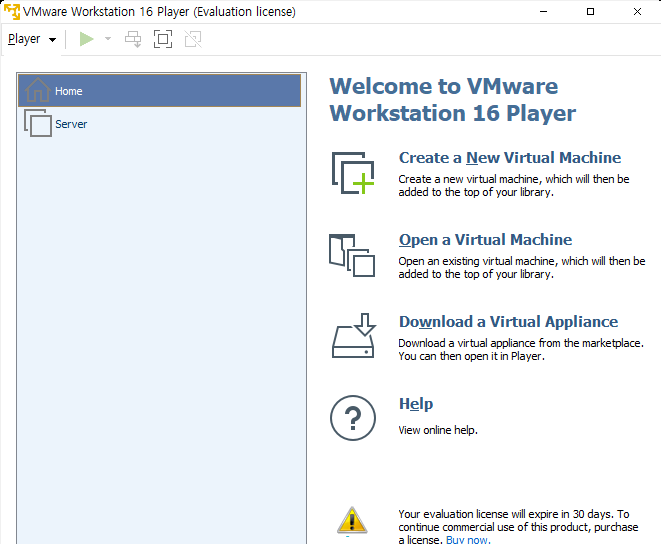Image resolution: width=661 pixels, height=544 pixels.
Task: Click 'Open an existing virtual machine' description
Action: click(x=522, y=267)
